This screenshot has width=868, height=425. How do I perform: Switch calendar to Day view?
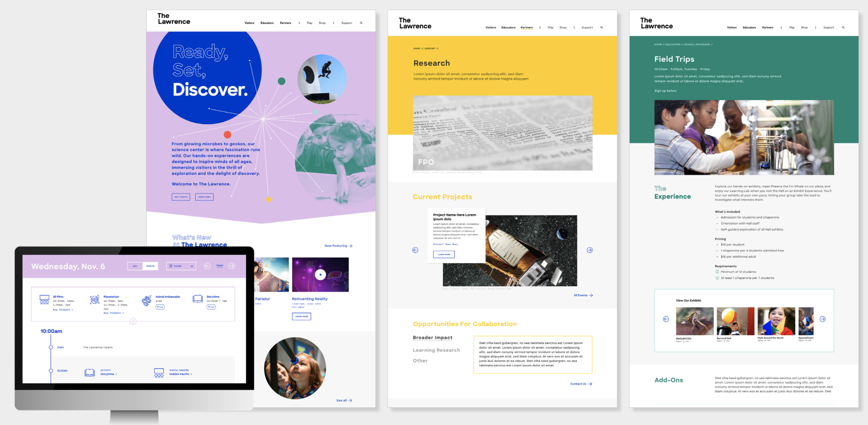(135, 266)
